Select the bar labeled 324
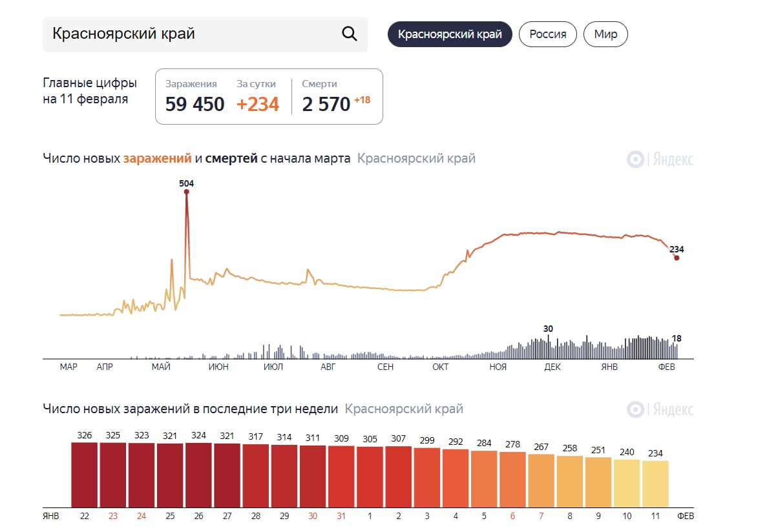767x532 pixels. point(198,475)
